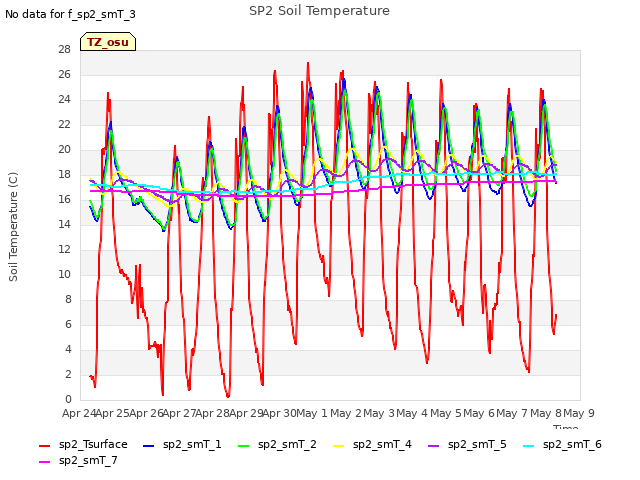Click the 28 y-axis tick label

tap(64, 49)
